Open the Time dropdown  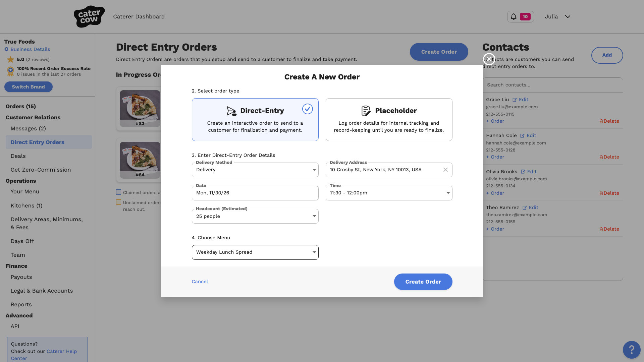[x=389, y=193]
